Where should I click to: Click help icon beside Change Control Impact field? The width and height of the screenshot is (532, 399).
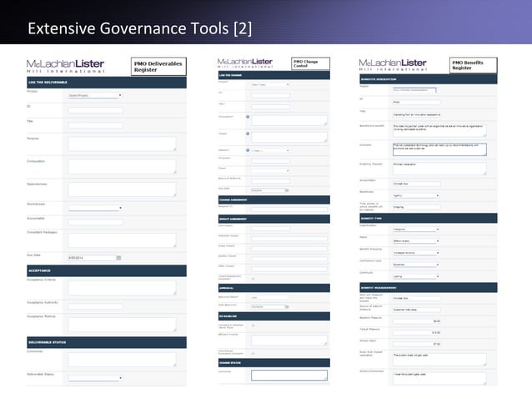point(248,134)
